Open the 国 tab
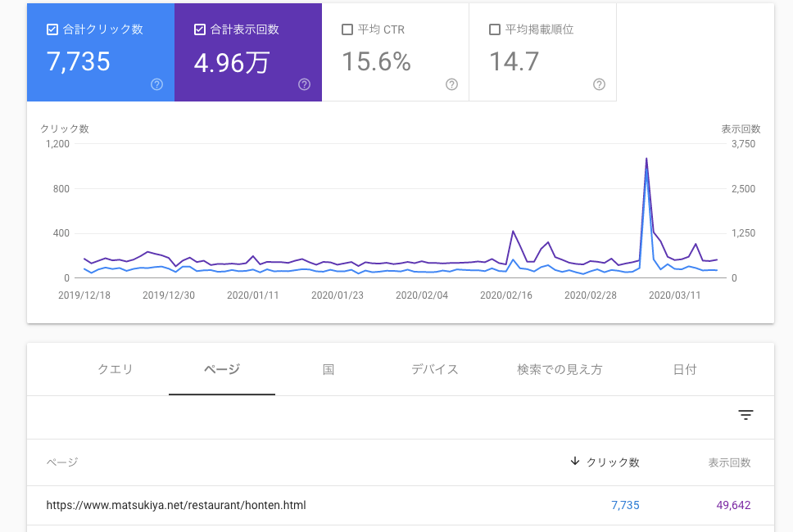Screen dimensions: 793x532 (x=329, y=369)
